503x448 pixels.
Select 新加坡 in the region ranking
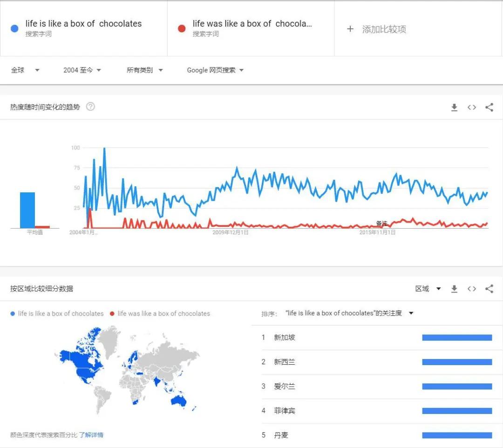click(x=284, y=338)
